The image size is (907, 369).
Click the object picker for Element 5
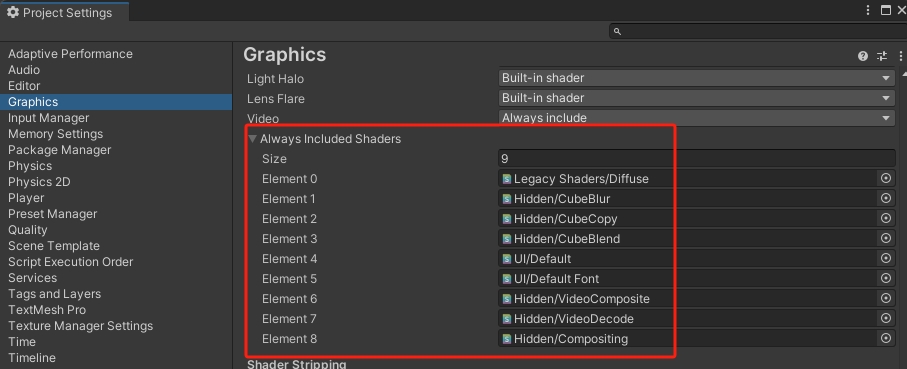(886, 278)
